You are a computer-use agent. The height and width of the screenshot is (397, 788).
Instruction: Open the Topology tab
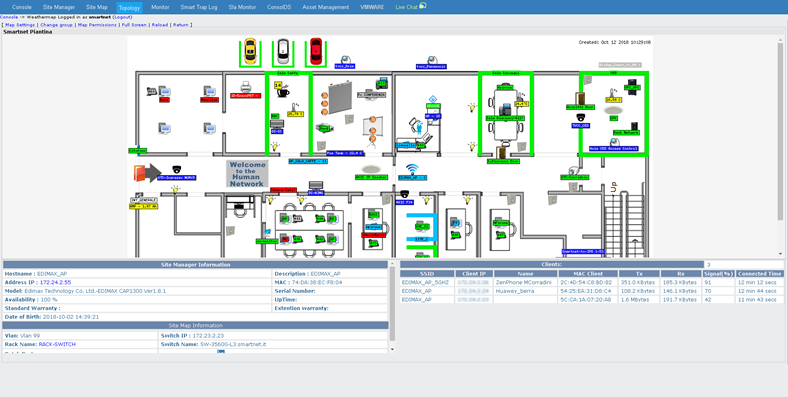tap(129, 8)
